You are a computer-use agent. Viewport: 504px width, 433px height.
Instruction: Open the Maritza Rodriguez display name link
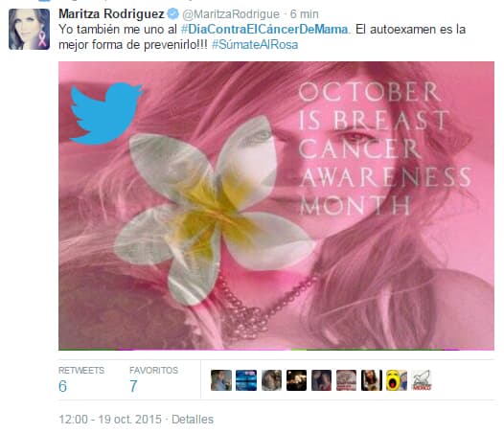[x=111, y=13]
